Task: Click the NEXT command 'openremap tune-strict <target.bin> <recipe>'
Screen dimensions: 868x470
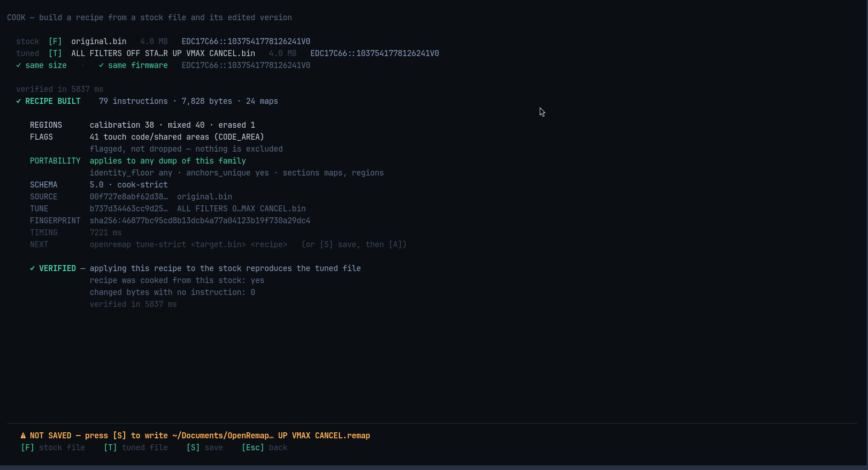Action: tap(188, 244)
